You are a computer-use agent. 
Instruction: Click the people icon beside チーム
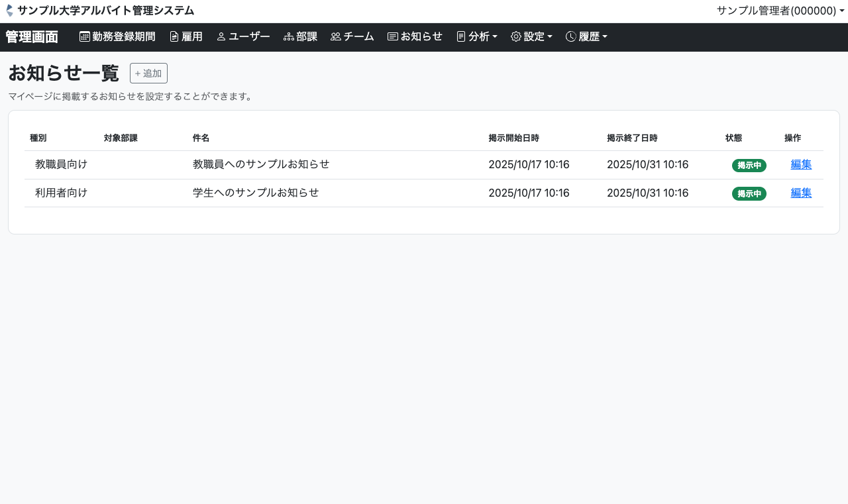pos(335,37)
